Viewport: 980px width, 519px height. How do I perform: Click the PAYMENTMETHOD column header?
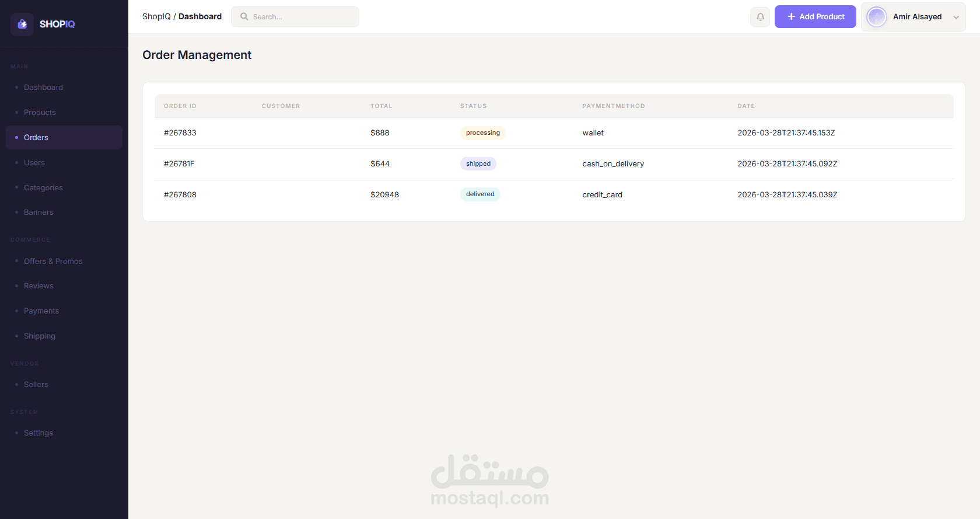[x=614, y=106]
